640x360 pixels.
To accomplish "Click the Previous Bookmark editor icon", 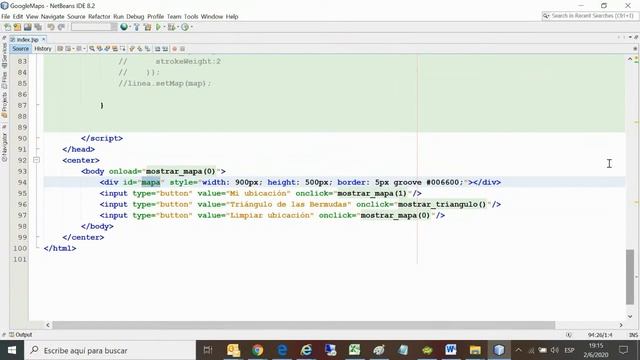I will click(x=132, y=49).
